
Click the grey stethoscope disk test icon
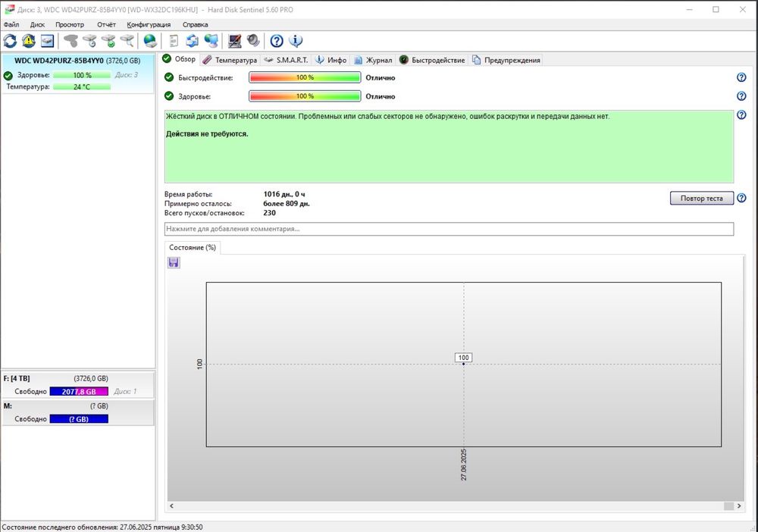click(70, 41)
